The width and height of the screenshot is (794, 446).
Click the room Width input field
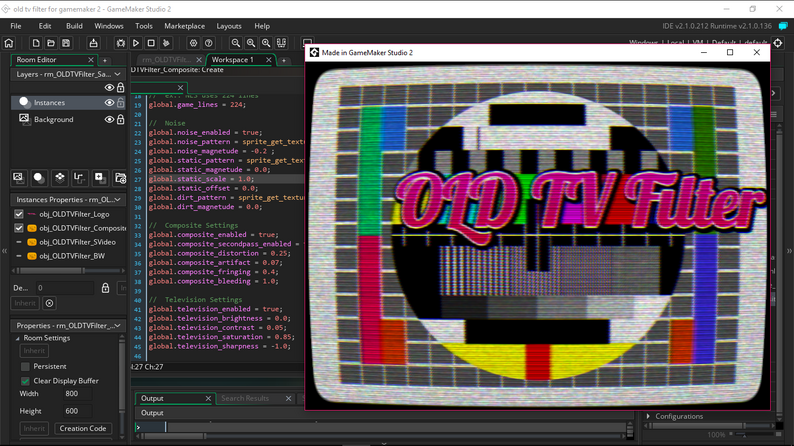tap(77, 394)
